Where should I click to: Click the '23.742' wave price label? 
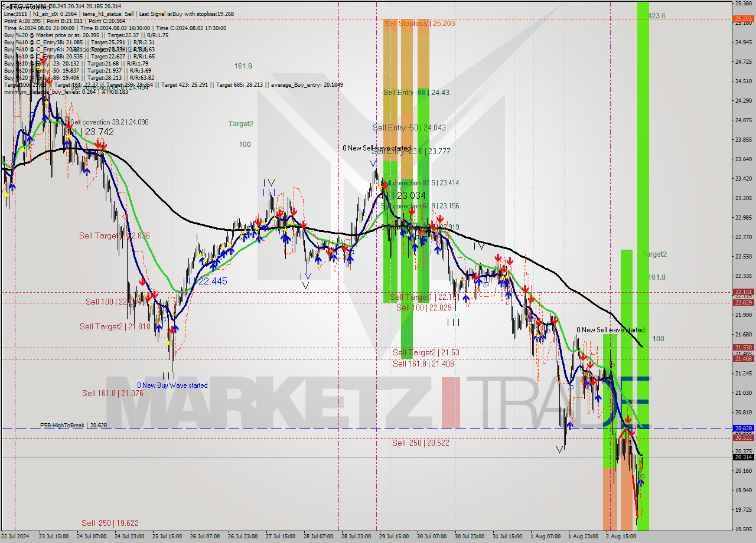[99, 132]
